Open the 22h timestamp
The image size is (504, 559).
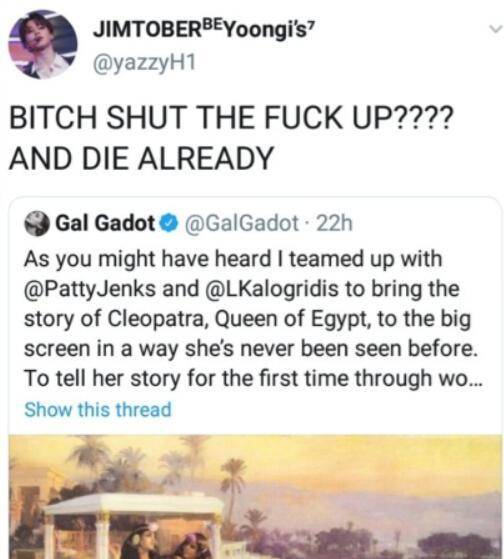(334, 224)
